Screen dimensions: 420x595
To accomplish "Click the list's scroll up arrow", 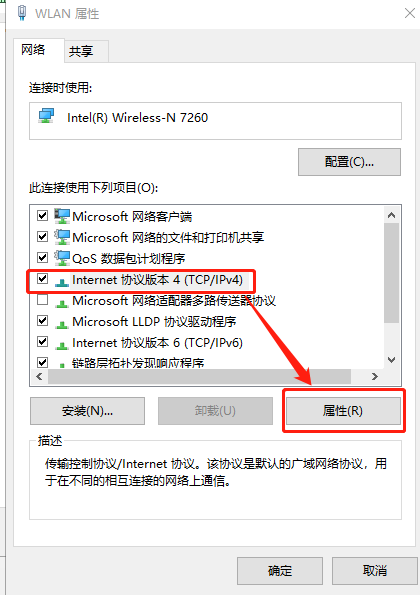I will pos(392,215).
